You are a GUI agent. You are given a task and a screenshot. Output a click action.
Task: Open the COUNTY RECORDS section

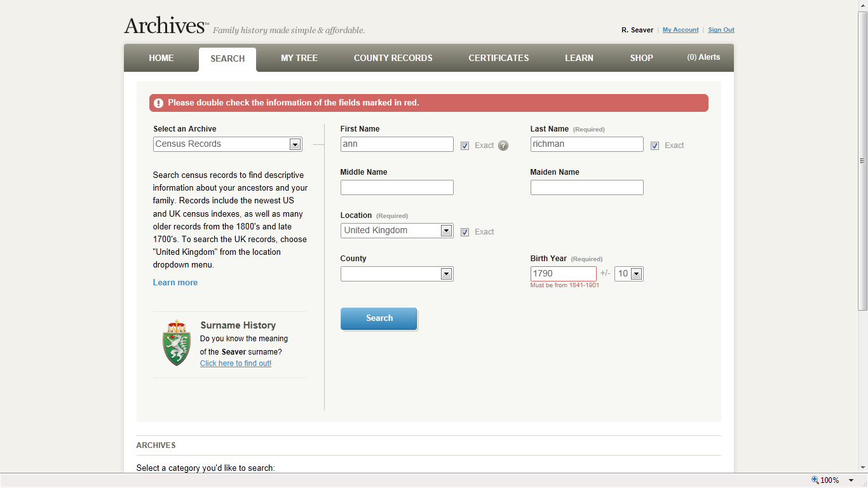[393, 58]
